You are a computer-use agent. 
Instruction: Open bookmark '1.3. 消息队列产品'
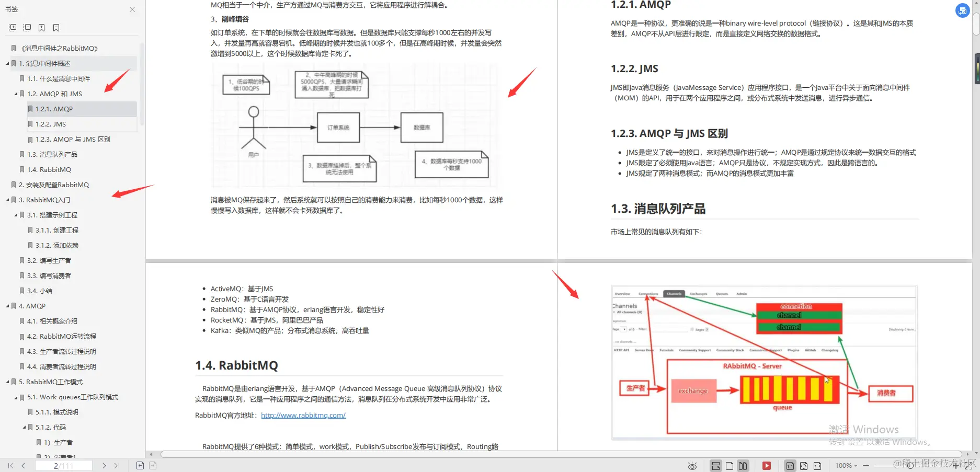(x=52, y=154)
